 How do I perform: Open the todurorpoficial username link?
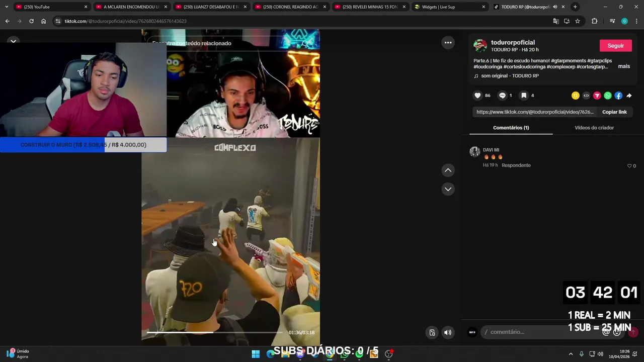513,43
